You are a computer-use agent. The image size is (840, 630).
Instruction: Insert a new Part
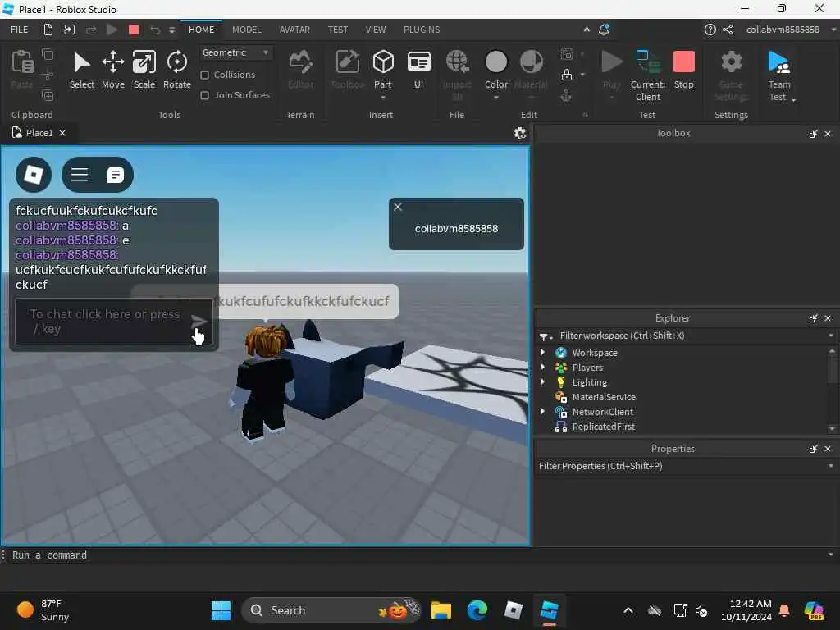[x=383, y=69]
